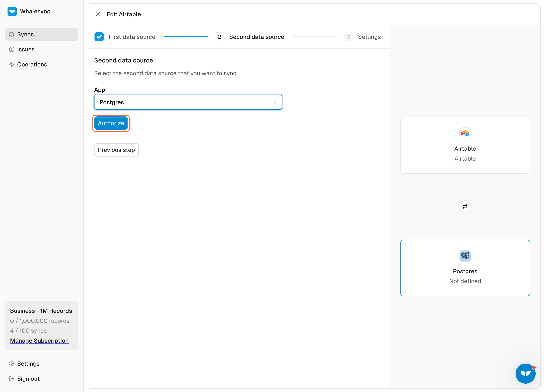Click the Business - 1M Records plan label
This screenshot has height=392, width=544.
[x=41, y=311]
